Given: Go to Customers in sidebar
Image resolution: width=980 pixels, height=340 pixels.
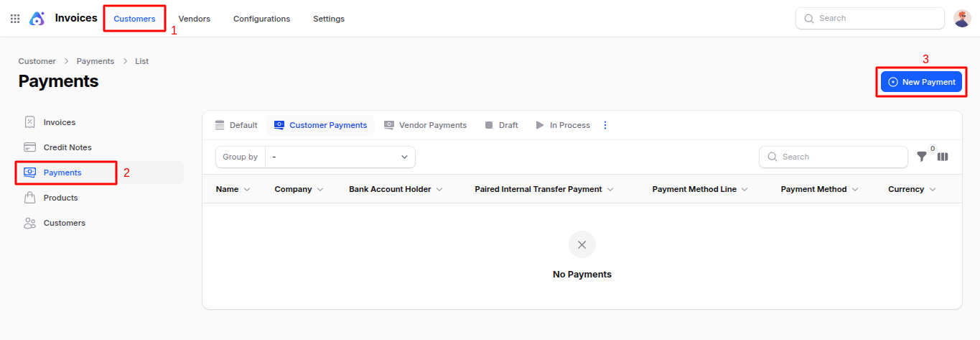Looking at the screenshot, I should (101, 223).
